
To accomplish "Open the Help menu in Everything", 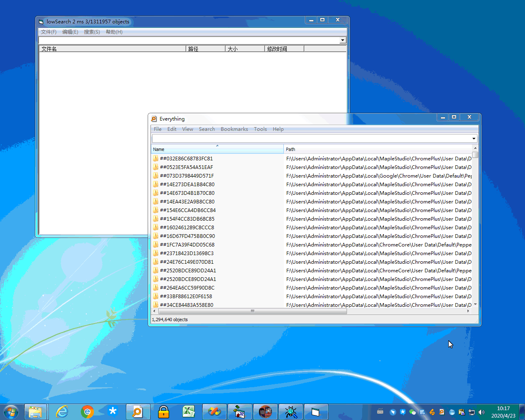I will (x=278, y=129).
